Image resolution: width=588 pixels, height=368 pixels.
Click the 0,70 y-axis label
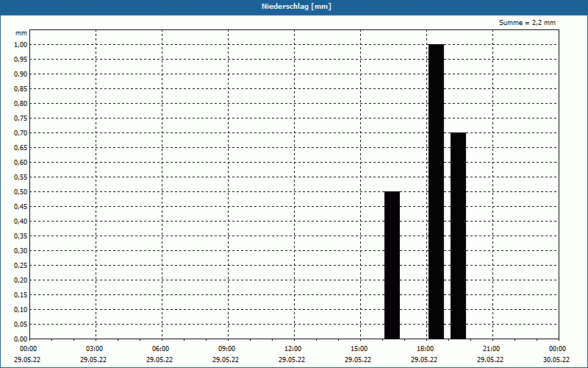[x=21, y=133]
